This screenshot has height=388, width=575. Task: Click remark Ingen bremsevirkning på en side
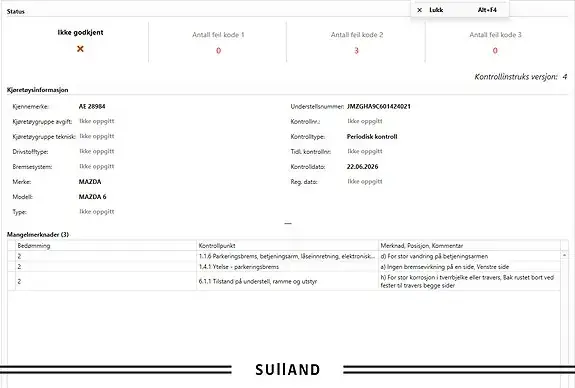[x=444, y=267]
